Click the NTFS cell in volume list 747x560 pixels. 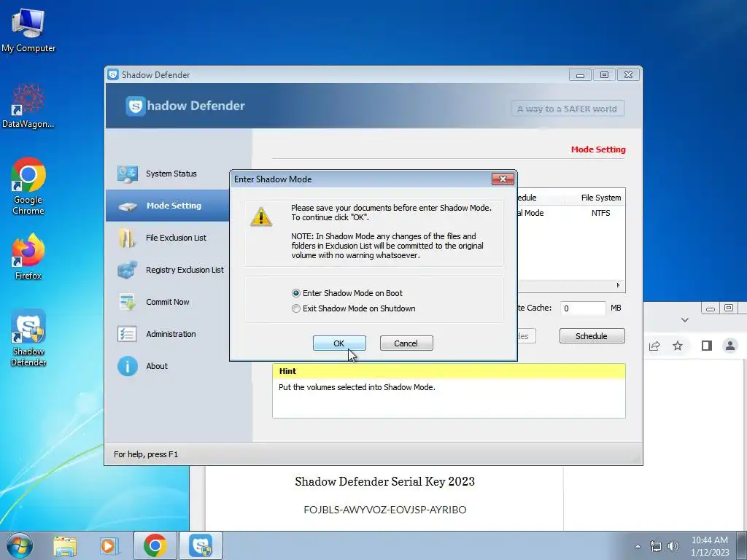click(601, 213)
